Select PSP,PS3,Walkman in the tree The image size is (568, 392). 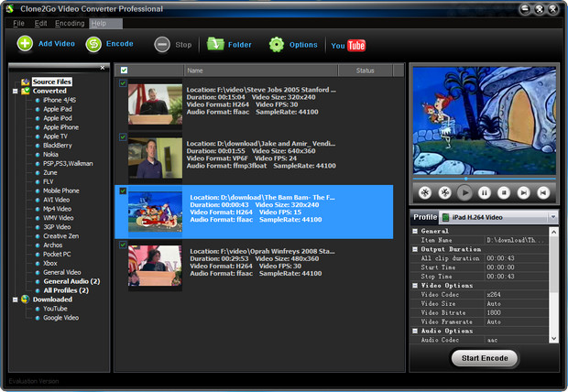tap(68, 163)
